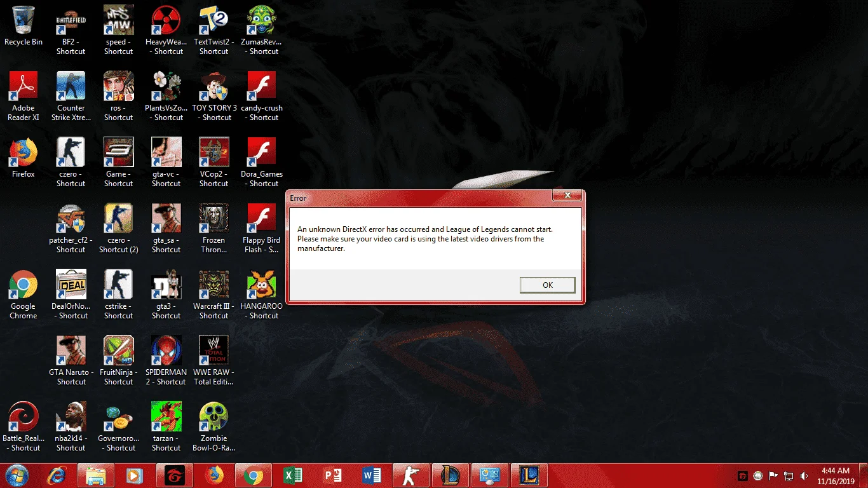Click the Flappy Bird Flash desktop icon

tap(261, 229)
